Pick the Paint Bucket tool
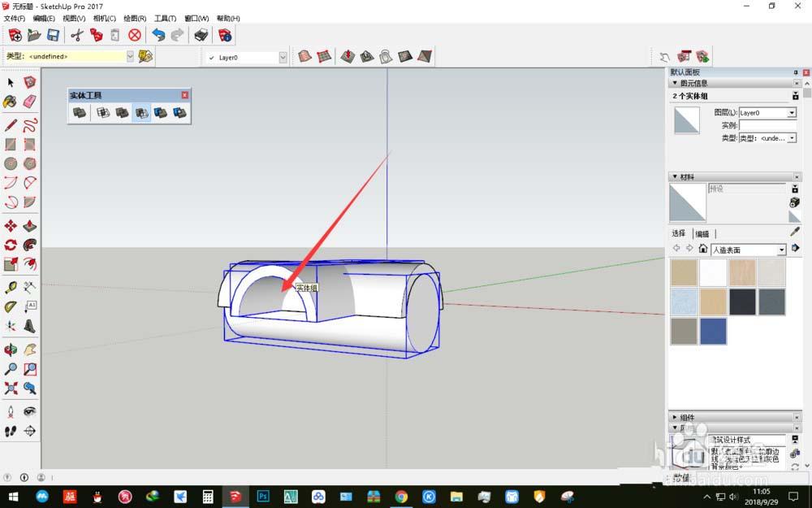812x508 pixels. coord(11,102)
